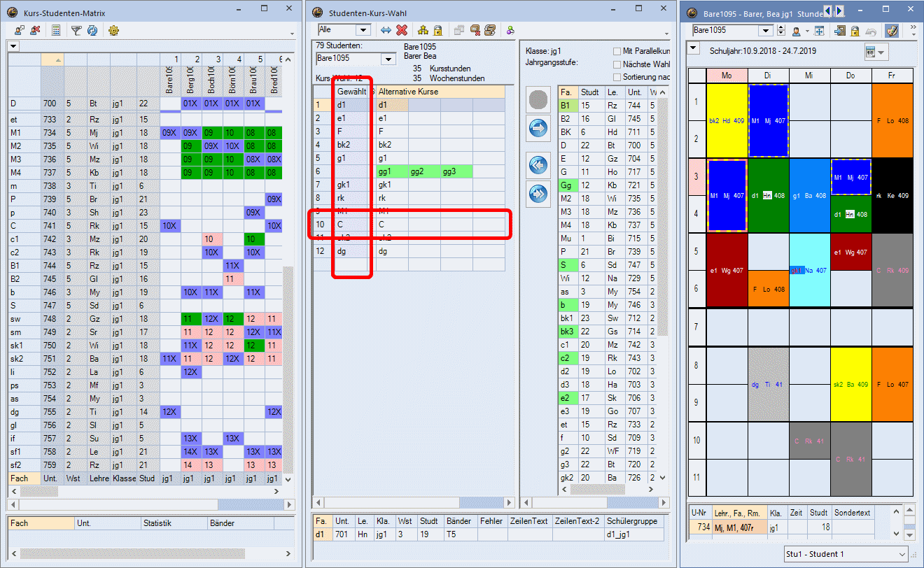Tick the 'Nächste Wahl' checkbox
924x568 pixels.
[617, 64]
